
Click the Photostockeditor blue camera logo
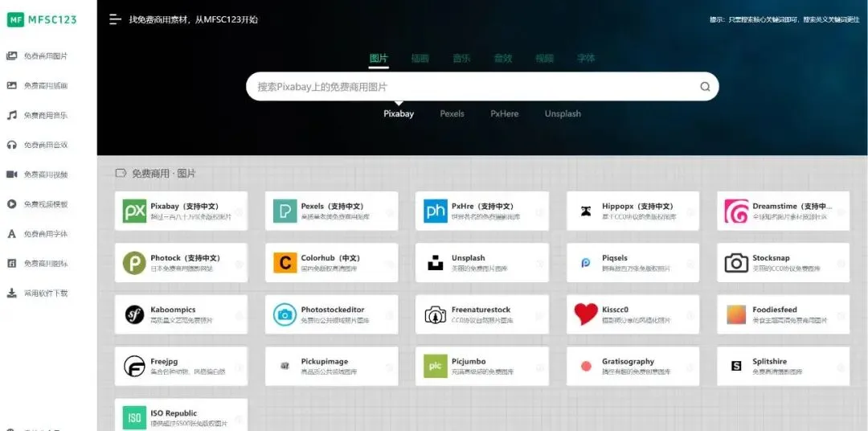[285, 314]
